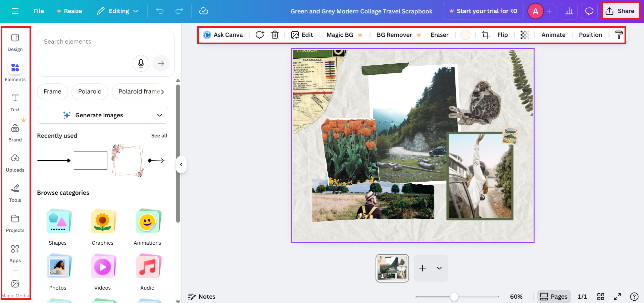Click the See all link for recently used
Viewport: 644px width, 303px height.
click(159, 135)
